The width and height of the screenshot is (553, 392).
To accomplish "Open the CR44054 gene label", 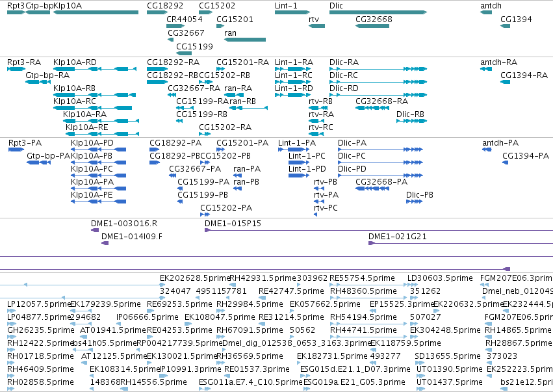I will coord(185,20).
